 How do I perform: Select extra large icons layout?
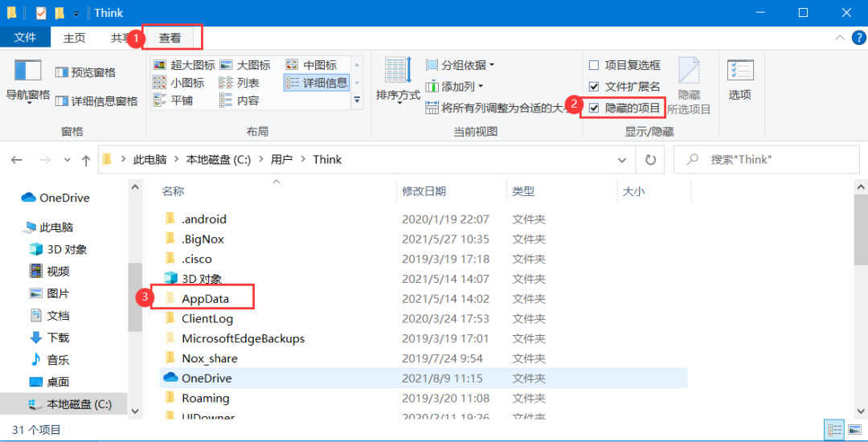(184, 65)
